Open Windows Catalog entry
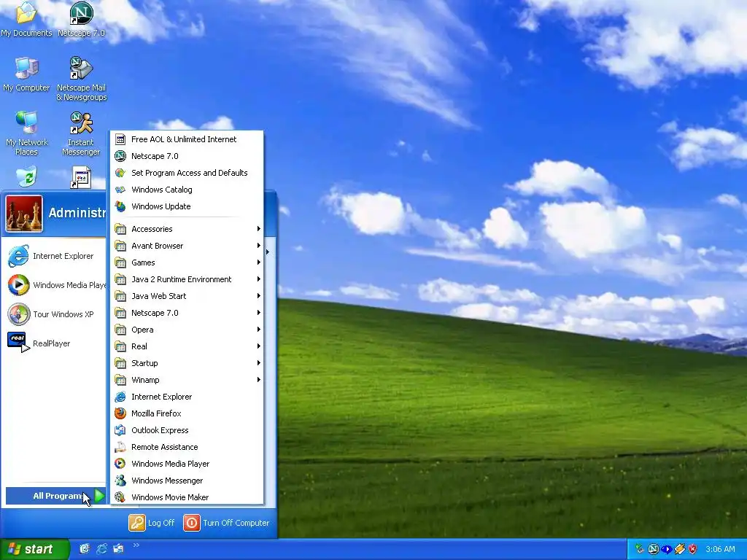This screenshot has width=747, height=560. pos(187,190)
